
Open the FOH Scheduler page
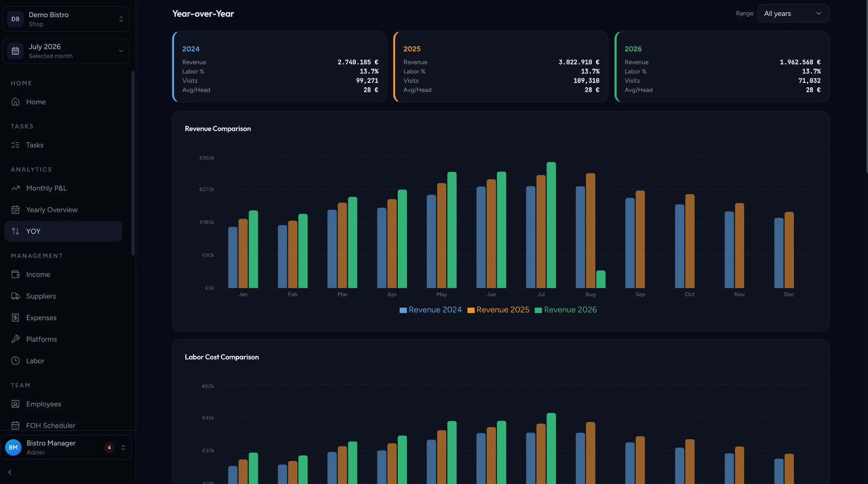pos(63,425)
